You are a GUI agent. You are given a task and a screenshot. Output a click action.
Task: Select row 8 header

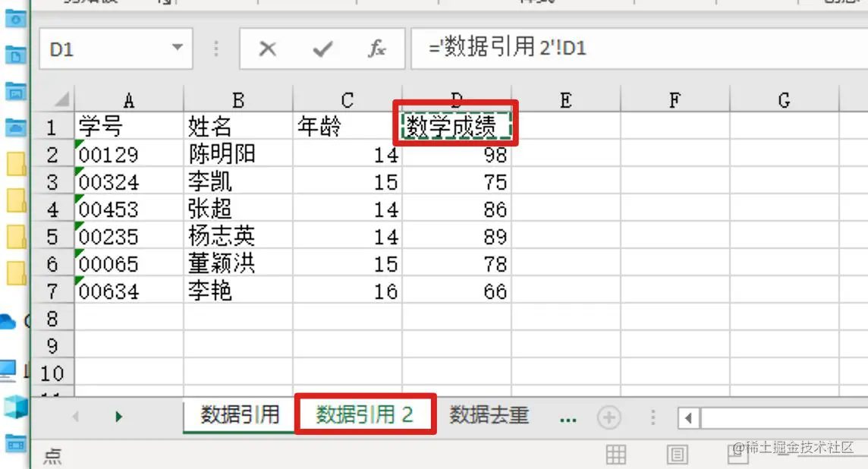[x=52, y=319]
